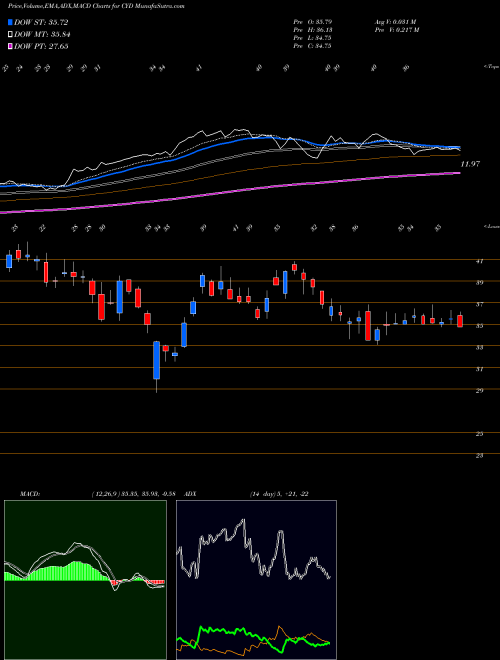Click the 29 price axis label
Viewport: 500px width, 660px height.
point(479,390)
